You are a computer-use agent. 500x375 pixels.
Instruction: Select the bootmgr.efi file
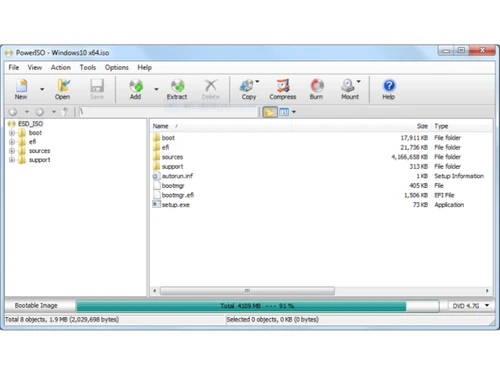pyautogui.click(x=178, y=195)
